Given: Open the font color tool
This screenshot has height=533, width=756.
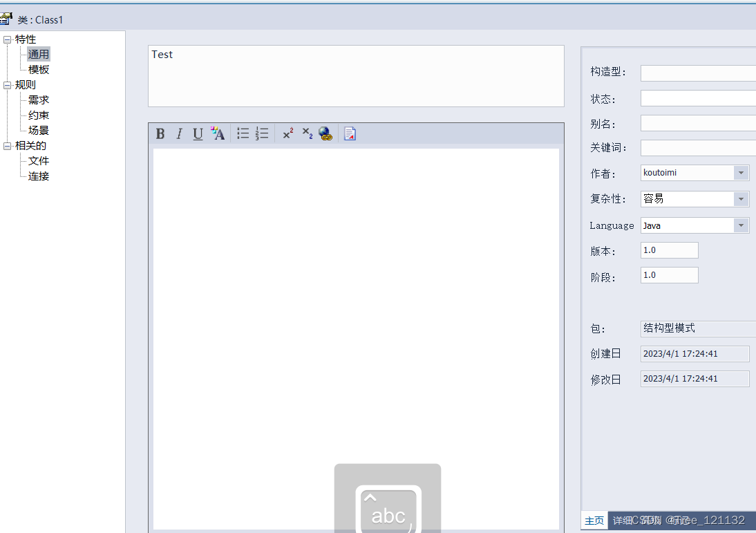Looking at the screenshot, I should point(218,134).
